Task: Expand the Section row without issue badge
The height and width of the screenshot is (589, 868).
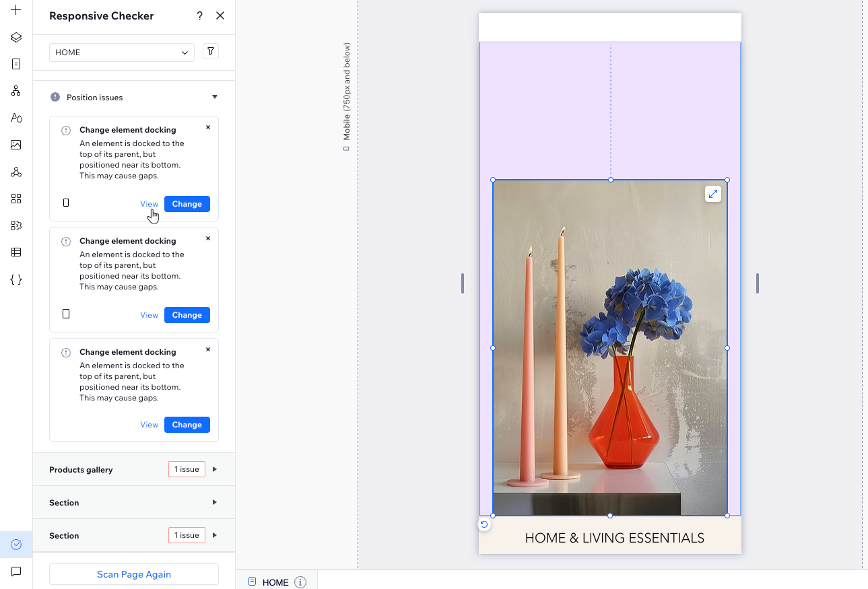Action: pos(215,502)
